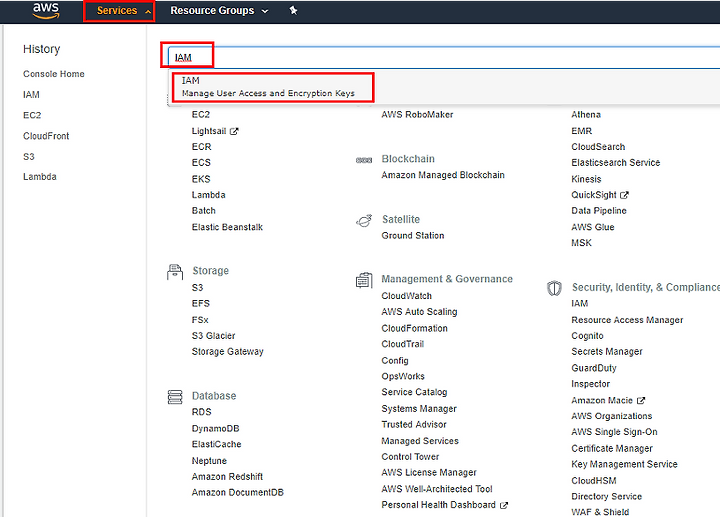Open EC2 under Compute services
This screenshot has width=720, height=517.
pyautogui.click(x=201, y=115)
